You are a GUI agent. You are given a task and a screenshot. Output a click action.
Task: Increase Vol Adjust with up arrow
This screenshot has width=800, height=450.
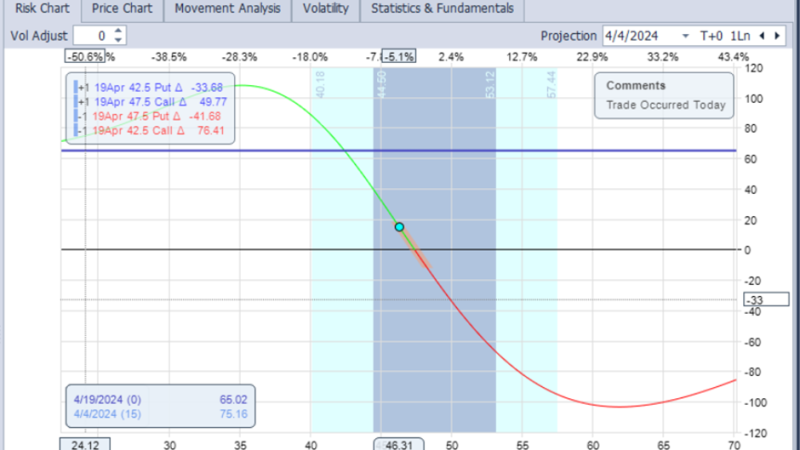(x=119, y=30)
